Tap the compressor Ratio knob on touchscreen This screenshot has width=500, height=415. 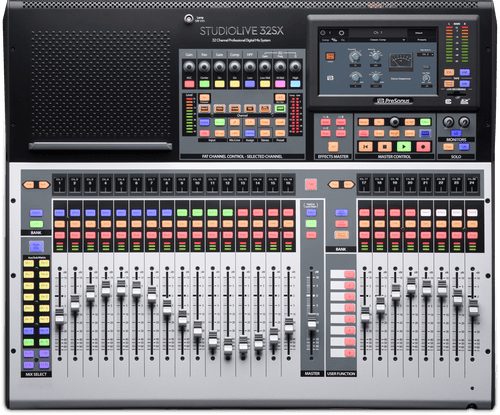tap(375, 56)
